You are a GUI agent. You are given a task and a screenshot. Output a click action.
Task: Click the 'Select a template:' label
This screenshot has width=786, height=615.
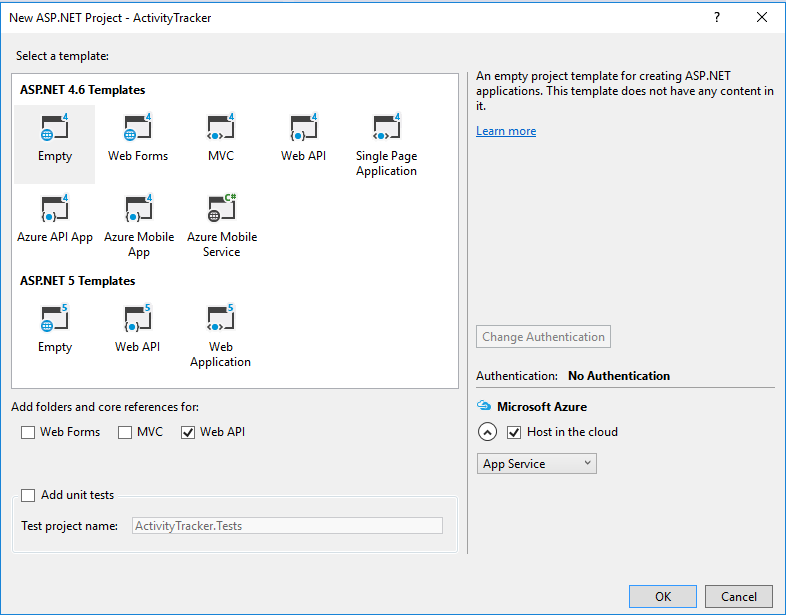coord(62,56)
